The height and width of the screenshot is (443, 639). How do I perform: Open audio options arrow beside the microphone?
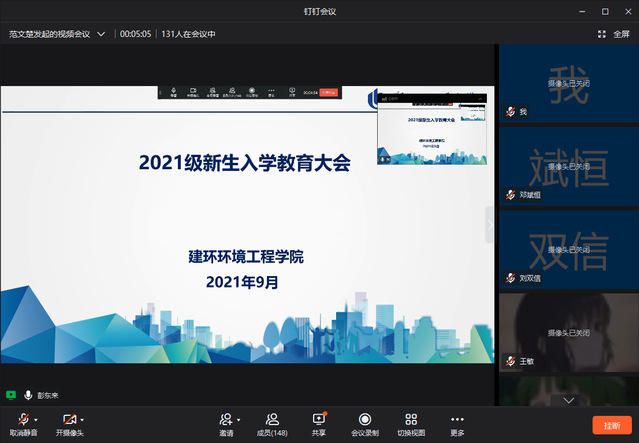tap(35, 420)
